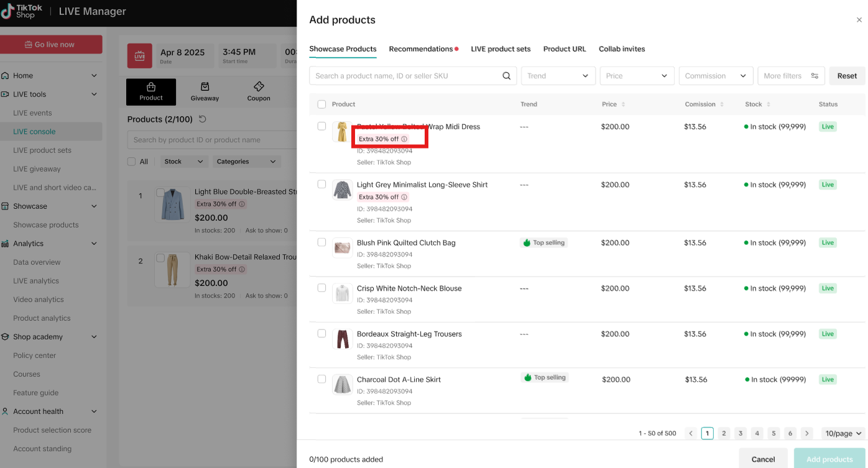Check the Blush Pink Quilted Clutch Bag checkbox
The image size is (868, 468).
coord(321,242)
